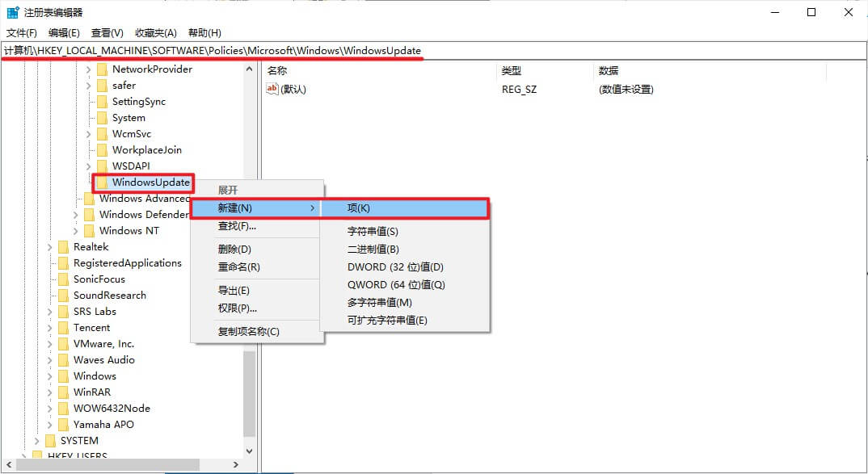This screenshot has height=474, width=868.
Task: Click the Registry Editor app icon in title bar
Action: click(x=13, y=13)
